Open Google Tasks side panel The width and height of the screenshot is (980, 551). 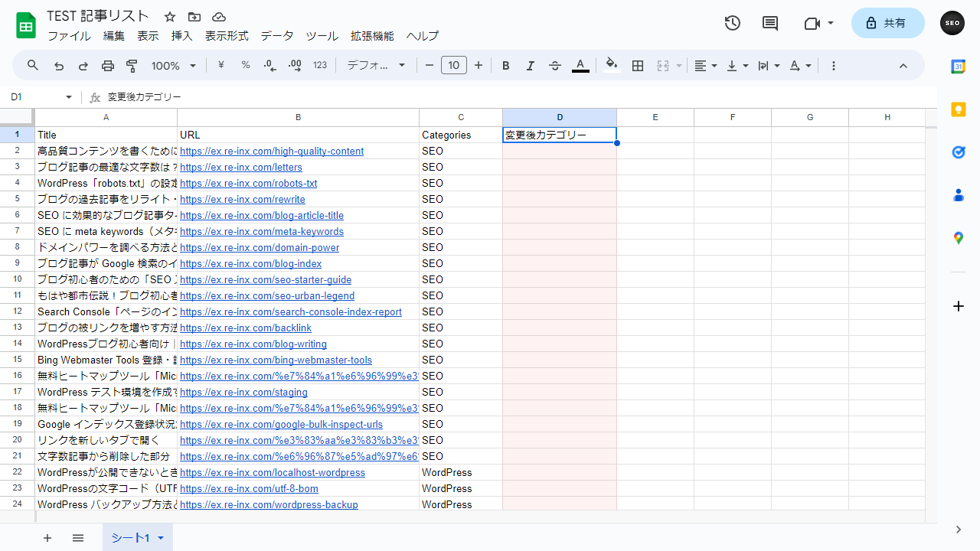[958, 152]
